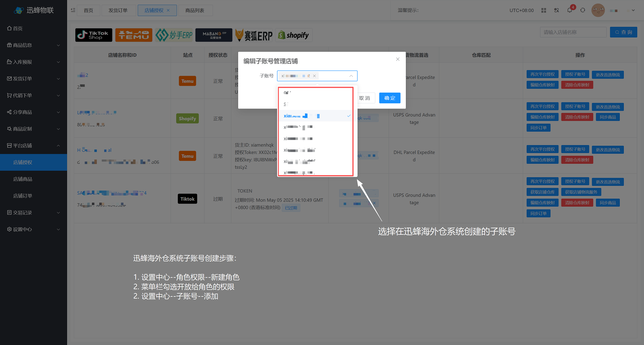Expand the 设置中心 sidebar menu
This screenshot has height=345, width=644.
coord(34,229)
